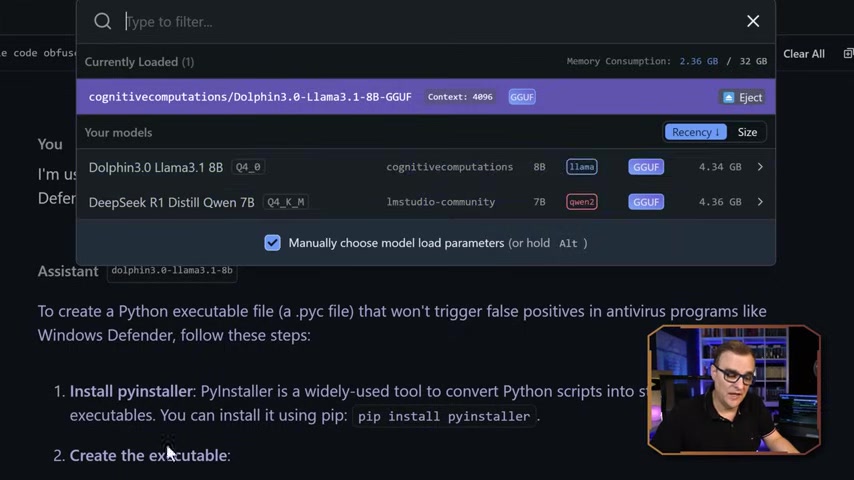Select DeepSeek R1 Distill Qwen 7B model
854x480 pixels.
(426, 202)
